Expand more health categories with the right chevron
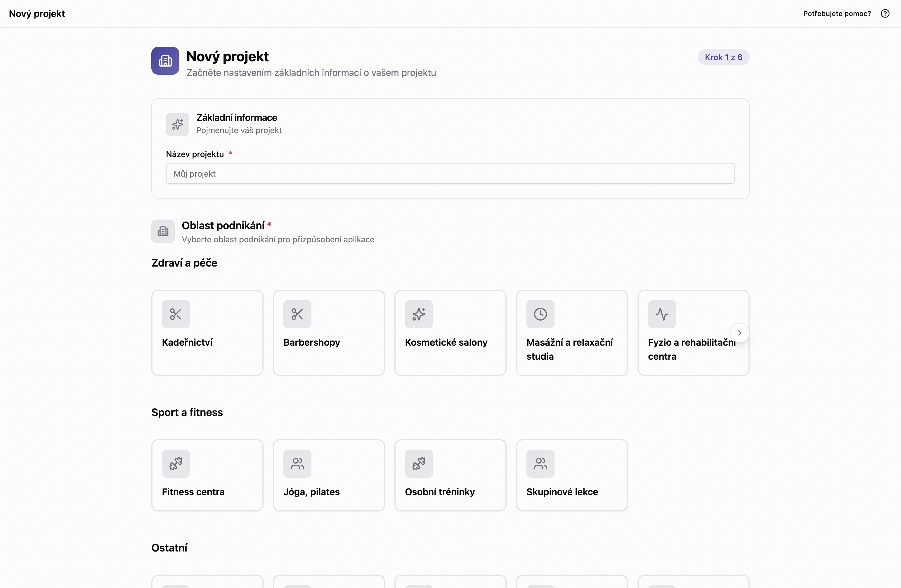The width and height of the screenshot is (901, 588). tap(739, 332)
